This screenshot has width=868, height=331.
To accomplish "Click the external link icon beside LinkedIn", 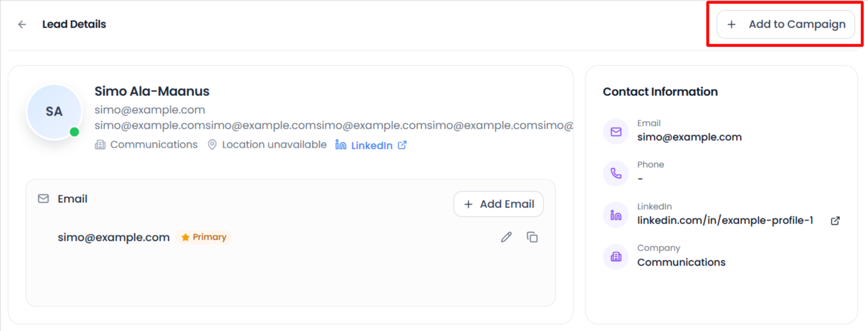I will [402, 145].
